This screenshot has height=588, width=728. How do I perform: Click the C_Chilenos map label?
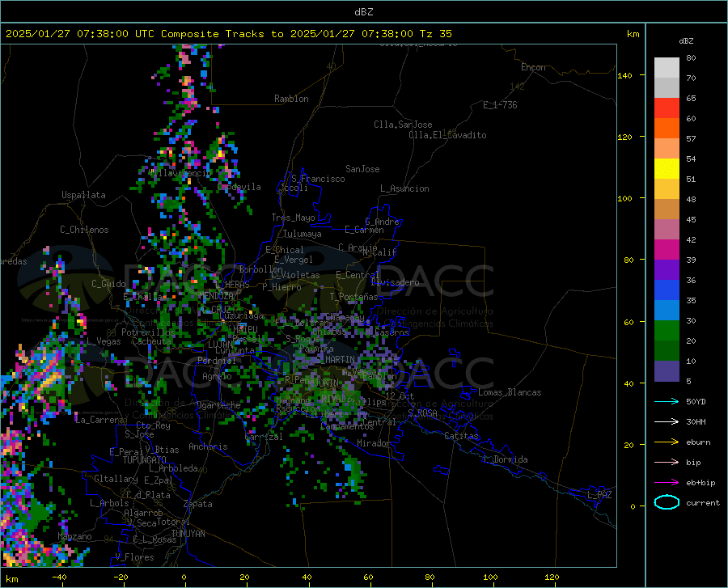(84, 230)
